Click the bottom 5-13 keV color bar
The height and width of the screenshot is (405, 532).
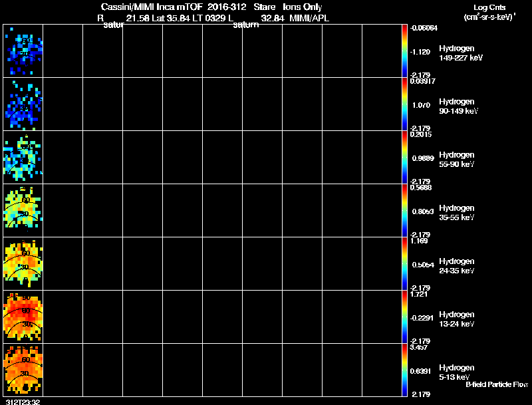(404, 370)
